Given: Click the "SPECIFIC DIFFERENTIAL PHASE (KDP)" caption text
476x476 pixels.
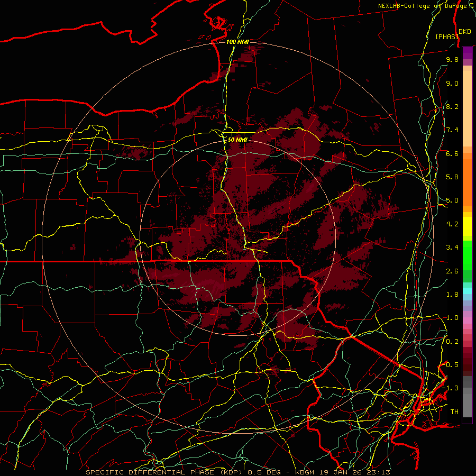Looking at the screenshot, I should 166,472.
